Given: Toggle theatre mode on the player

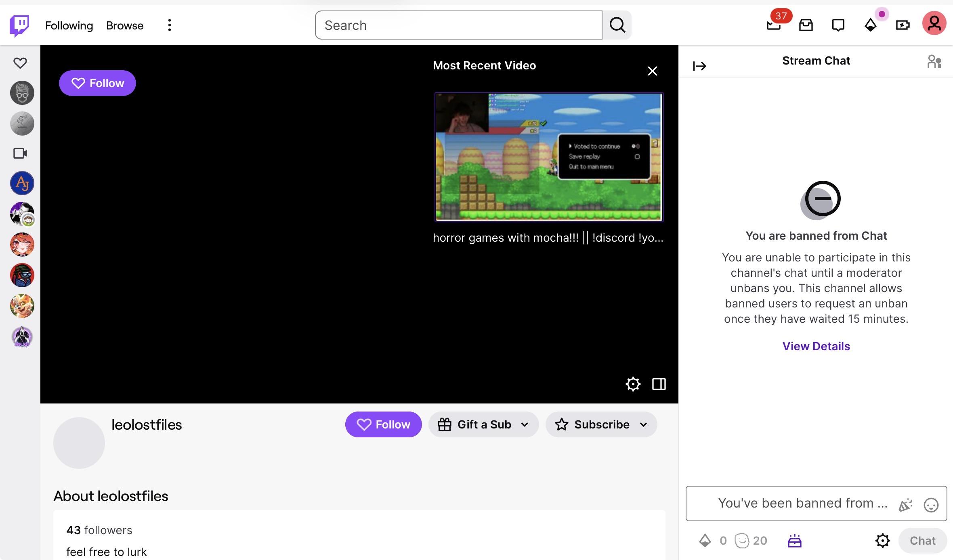Looking at the screenshot, I should point(659,384).
